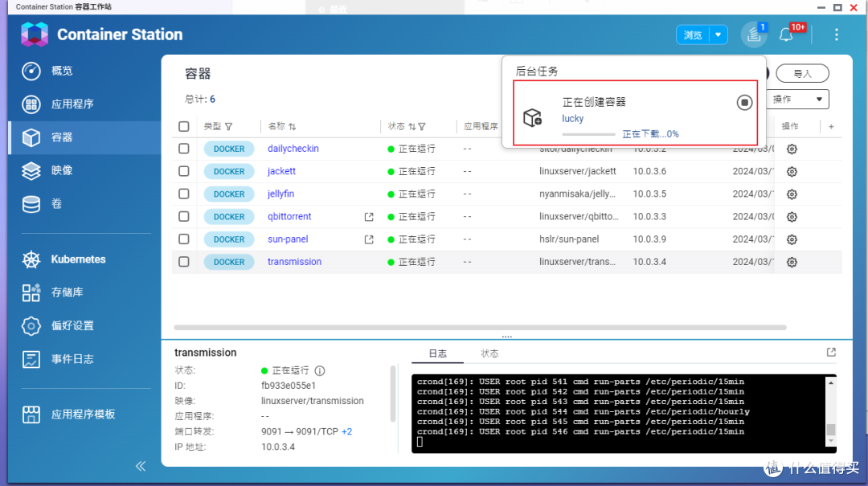Click the IP address 10.0.3.4 in details
Viewport: 868px width, 486px height.
click(278, 447)
